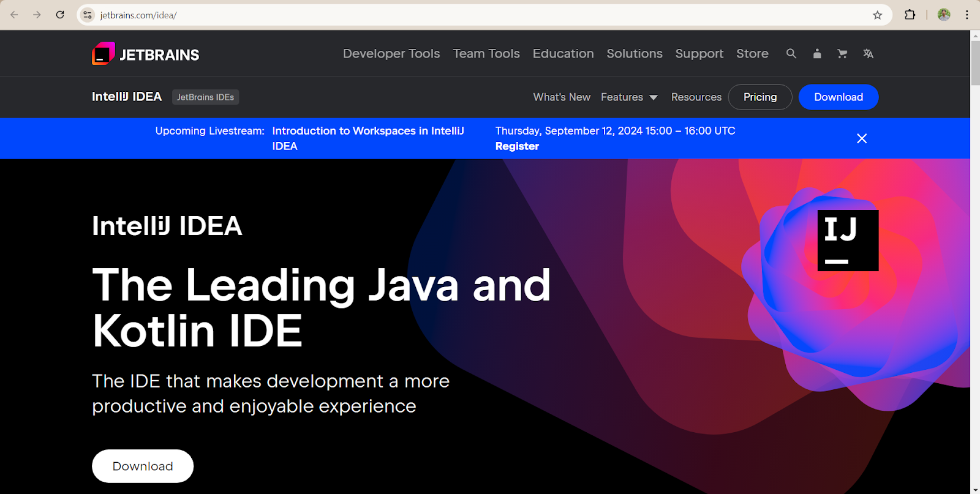Open the Support menu
Viewport: 980px width, 494px height.
[x=699, y=54]
